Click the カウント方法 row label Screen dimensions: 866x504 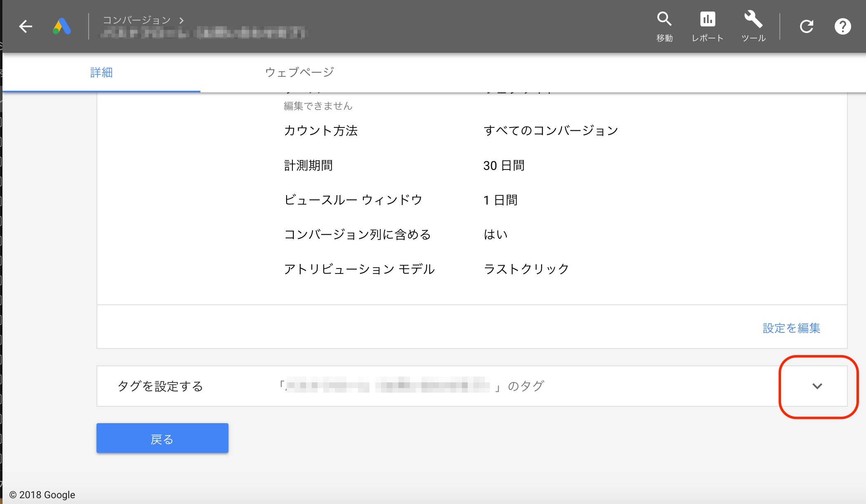[320, 131]
